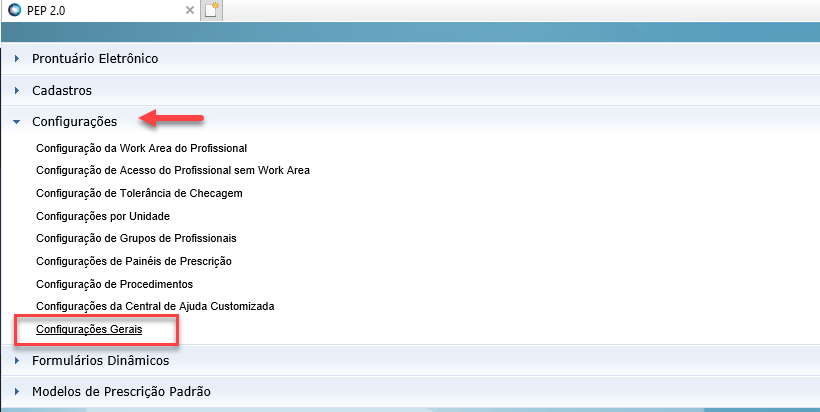Expand the Cadastros section arrow
Viewport: 820px width, 412px height.
click(x=17, y=90)
